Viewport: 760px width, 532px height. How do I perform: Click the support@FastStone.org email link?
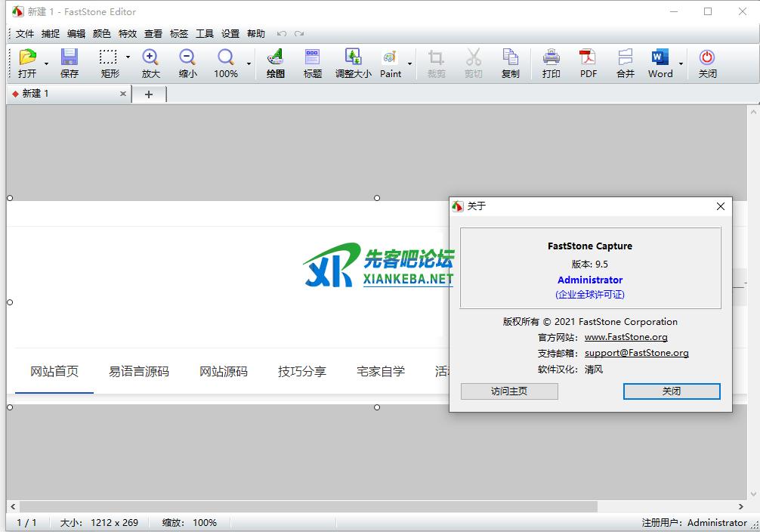(x=636, y=353)
